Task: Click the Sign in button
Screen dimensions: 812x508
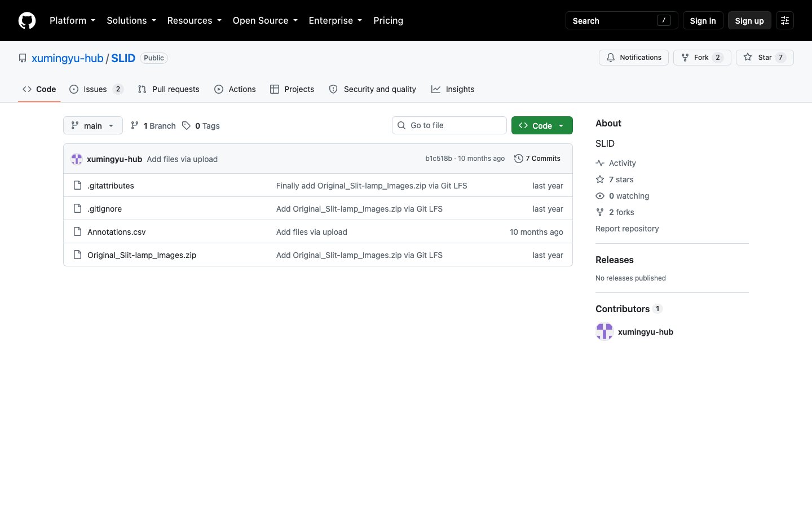Action: tap(703, 20)
